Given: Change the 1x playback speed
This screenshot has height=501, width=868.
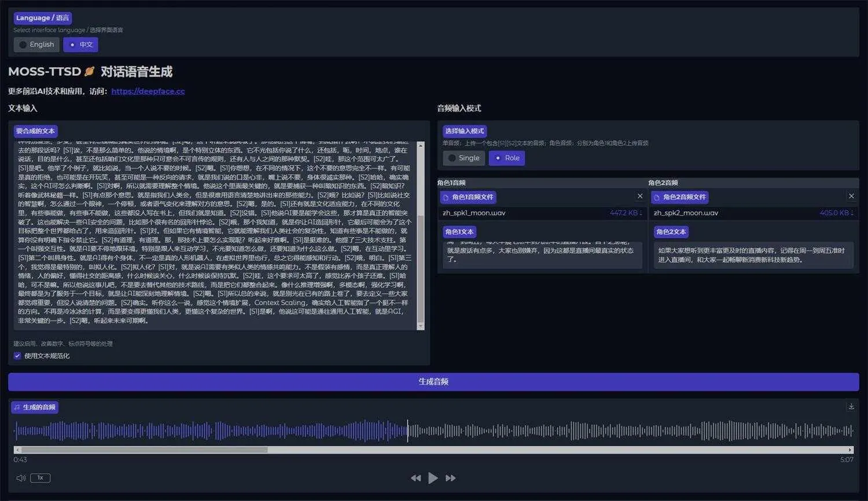Looking at the screenshot, I should (x=41, y=478).
